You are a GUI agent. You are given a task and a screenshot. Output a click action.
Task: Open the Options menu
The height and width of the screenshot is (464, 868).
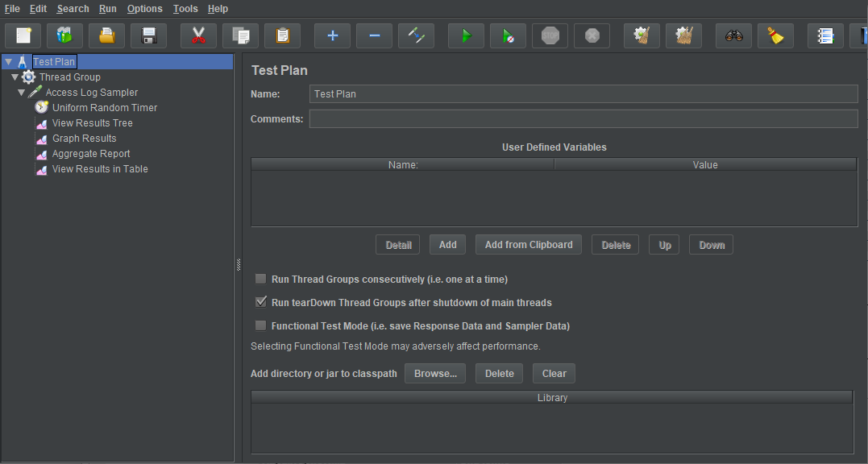(x=144, y=9)
